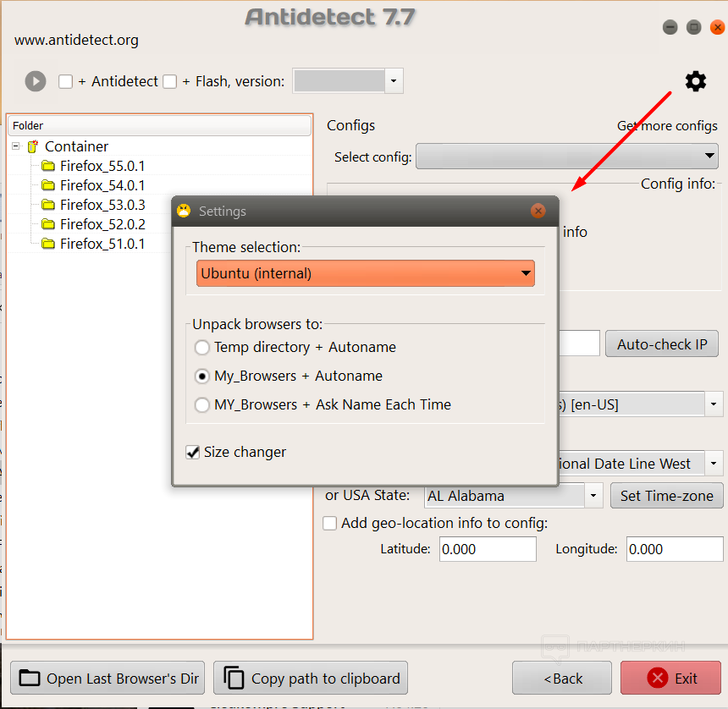Open the Select config dropdown

566,157
